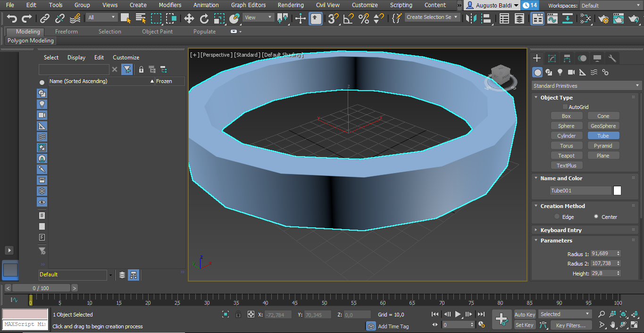Switch to the Freeform ribbon tab

point(67,32)
